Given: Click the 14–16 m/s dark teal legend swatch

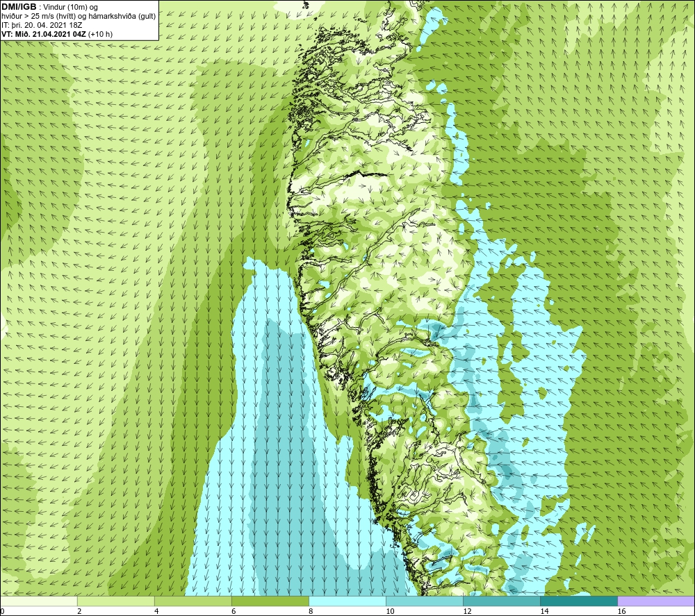Looking at the screenshot, I should (579, 601).
